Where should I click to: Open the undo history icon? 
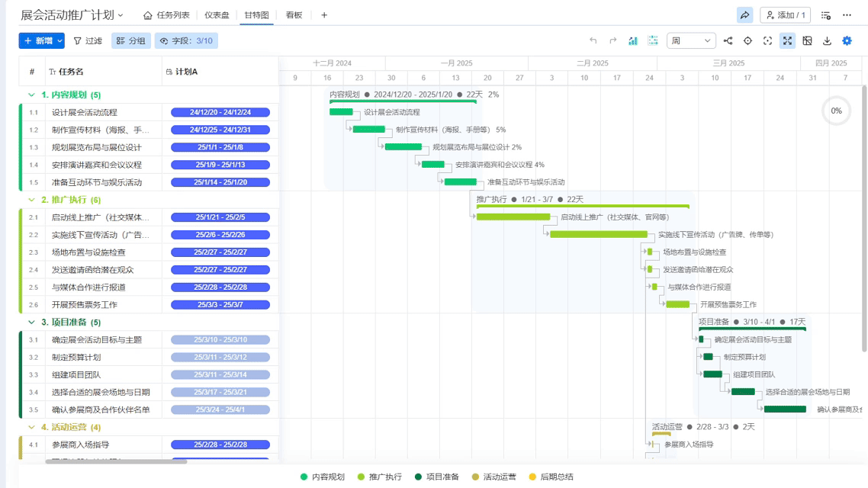click(x=595, y=40)
